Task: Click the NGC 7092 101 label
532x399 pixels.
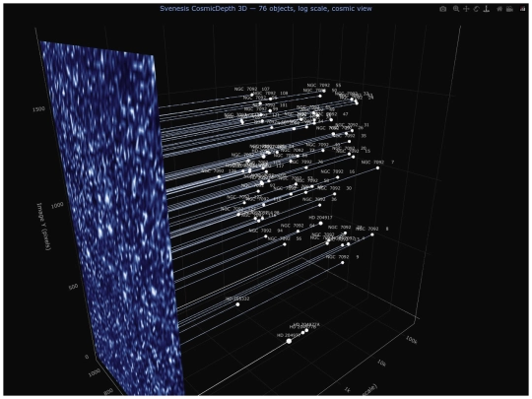Action: point(270,104)
